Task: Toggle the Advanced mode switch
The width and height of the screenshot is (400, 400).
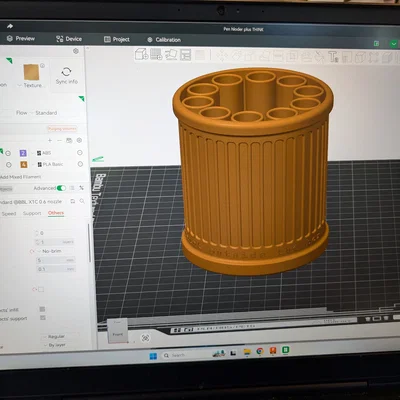Action: 61,188
